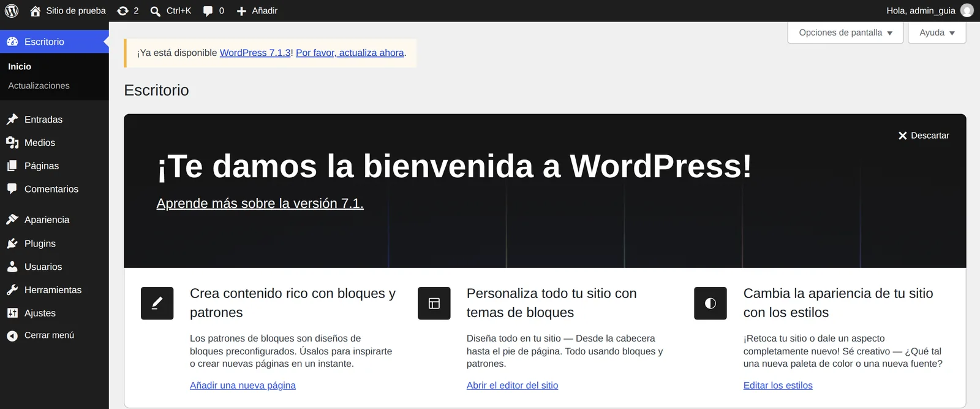Click Abrir el editor del sitio link
The width and height of the screenshot is (980, 409).
(x=512, y=385)
